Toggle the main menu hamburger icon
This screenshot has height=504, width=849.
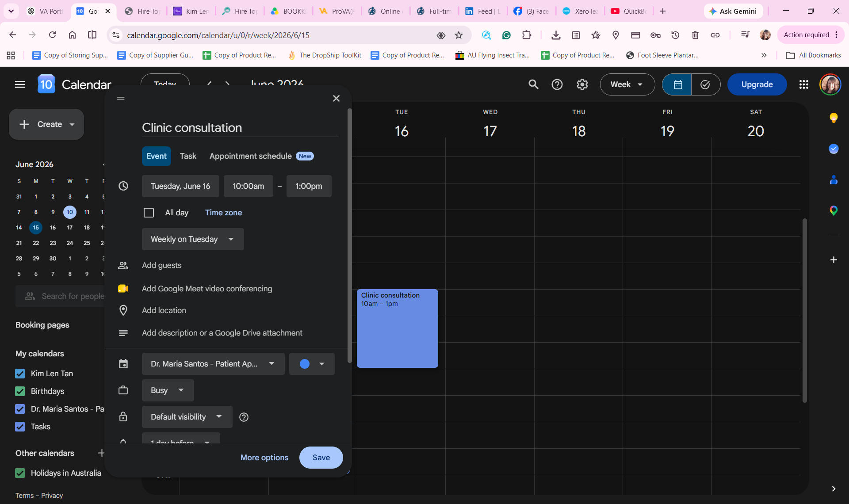click(20, 84)
